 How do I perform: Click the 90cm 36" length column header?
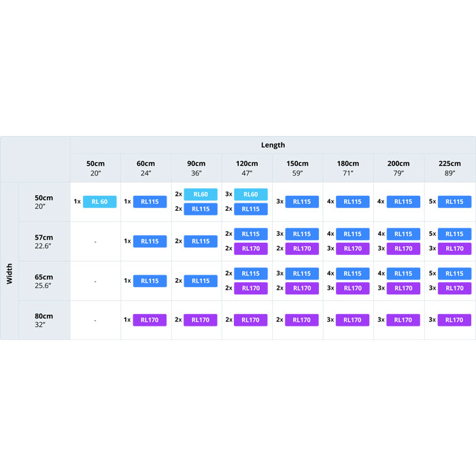[x=196, y=168]
